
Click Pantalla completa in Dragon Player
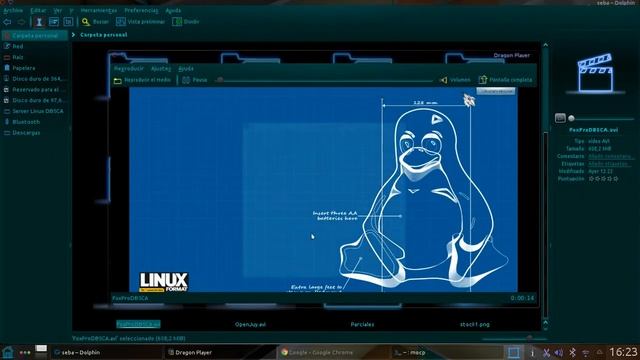[506, 80]
